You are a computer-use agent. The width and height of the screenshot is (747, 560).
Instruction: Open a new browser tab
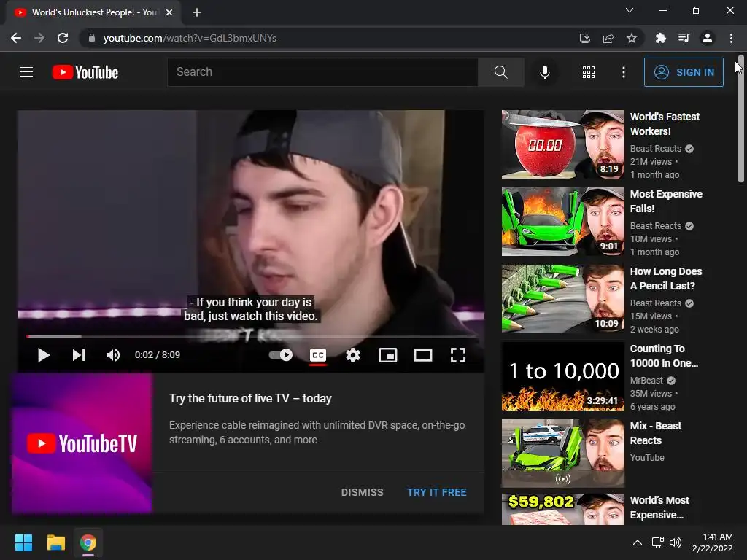point(197,12)
